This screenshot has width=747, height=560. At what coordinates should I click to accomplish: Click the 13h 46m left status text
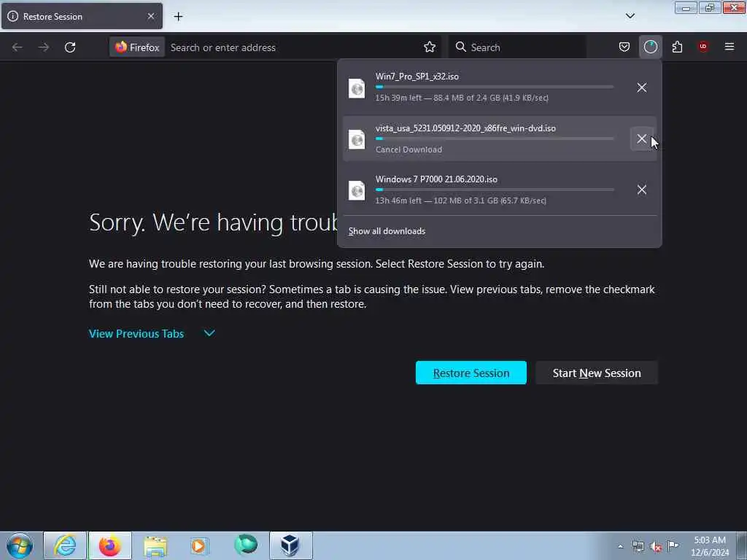461,201
